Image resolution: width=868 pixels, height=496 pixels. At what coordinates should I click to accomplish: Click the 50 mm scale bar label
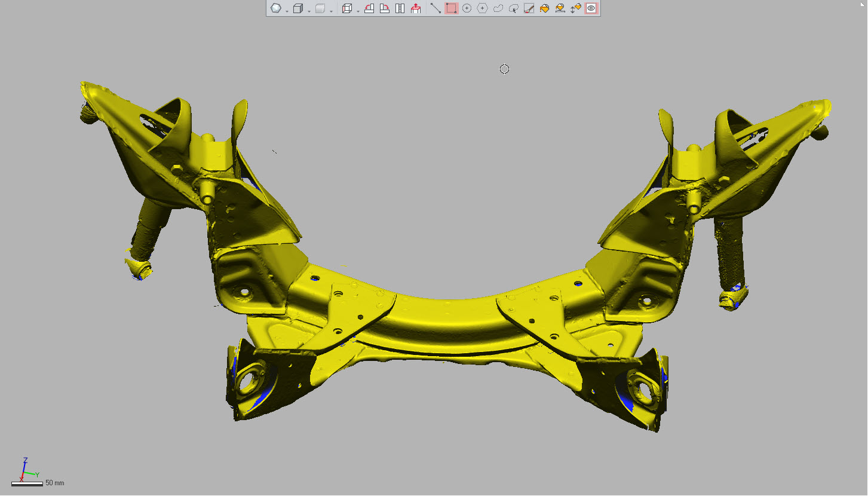click(x=55, y=483)
